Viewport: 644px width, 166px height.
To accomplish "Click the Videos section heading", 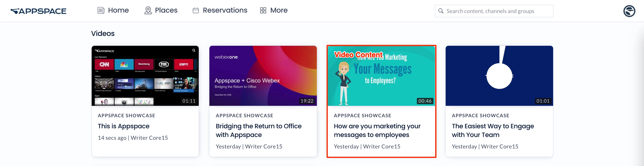I will (103, 33).
